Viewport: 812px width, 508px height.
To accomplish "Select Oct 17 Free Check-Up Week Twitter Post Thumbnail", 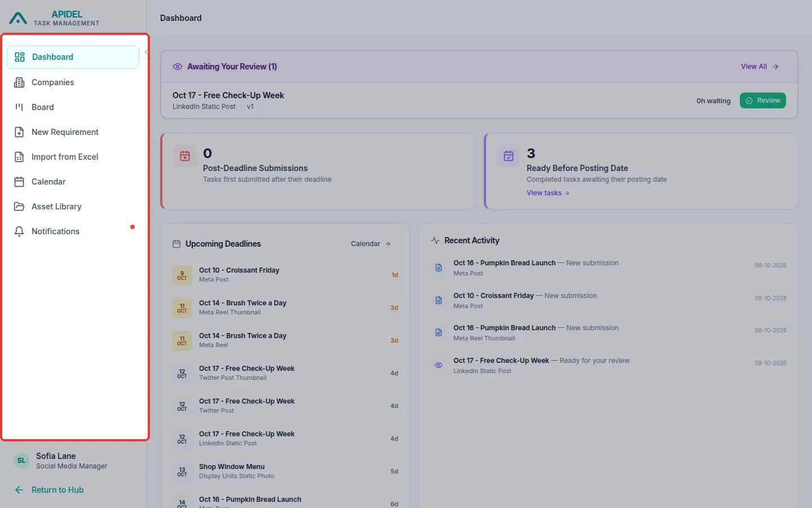I will click(x=285, y=374).
